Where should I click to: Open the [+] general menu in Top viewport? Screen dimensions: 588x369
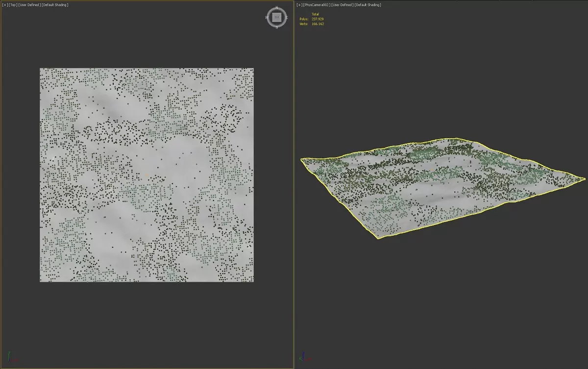(5, 5)
